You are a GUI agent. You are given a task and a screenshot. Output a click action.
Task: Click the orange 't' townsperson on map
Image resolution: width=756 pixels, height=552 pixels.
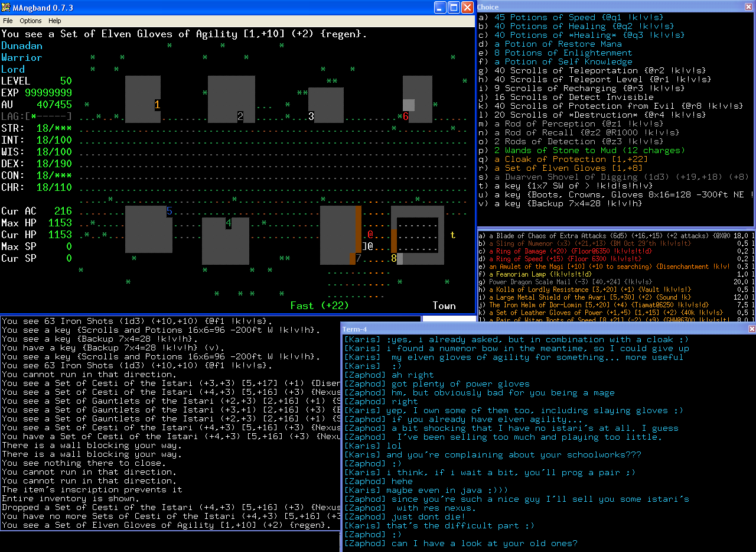click(x=453, y=235)
